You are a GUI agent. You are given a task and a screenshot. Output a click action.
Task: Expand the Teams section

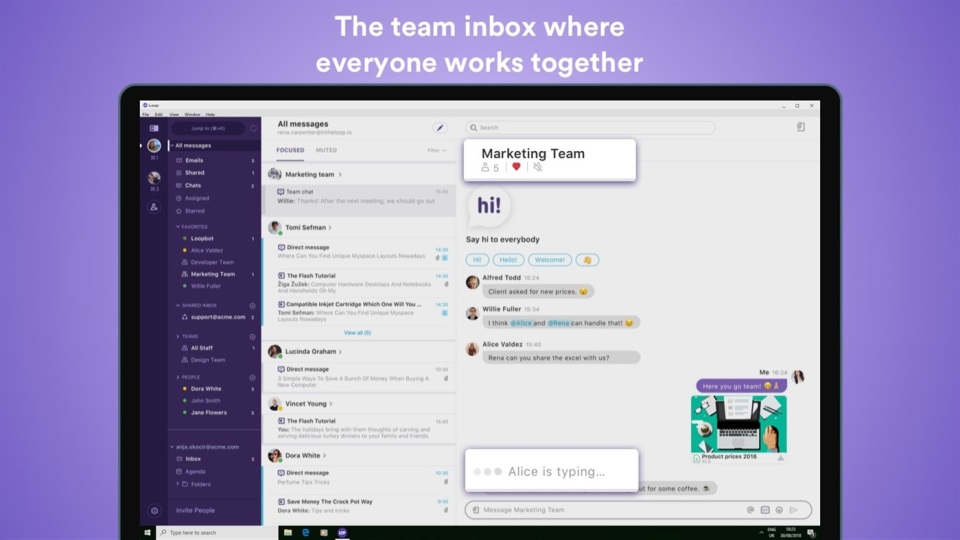pos(178,336)
